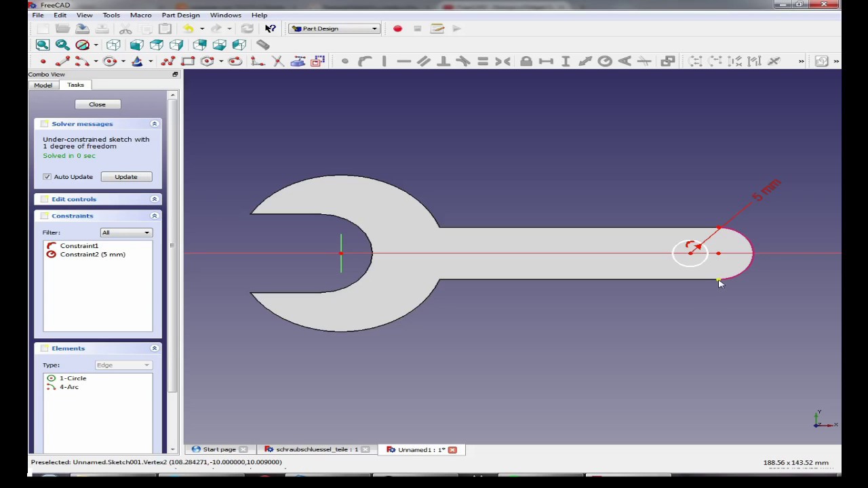Screen dimensions: 868x488
Task: Open the draw style dropdown arrow
Action: click(x=96, y=45)
